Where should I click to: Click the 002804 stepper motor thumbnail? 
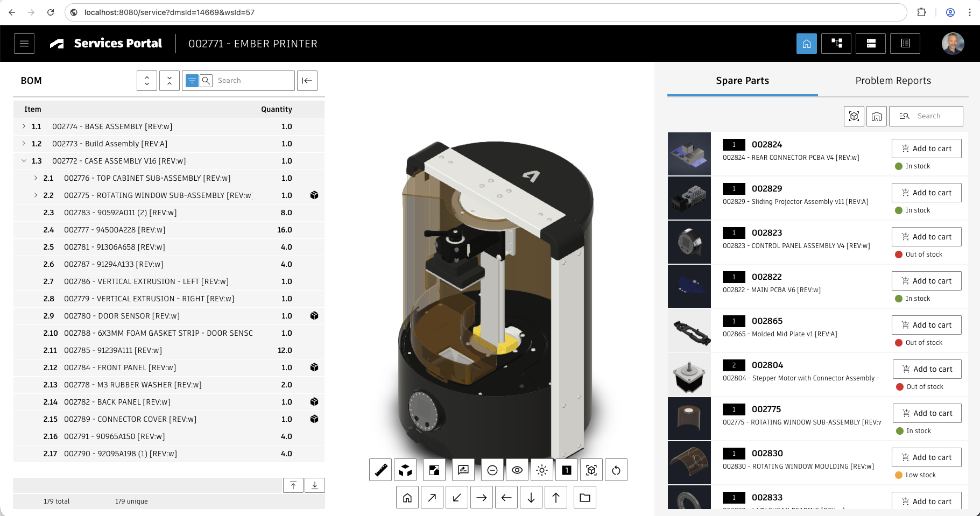coord(689,374)
